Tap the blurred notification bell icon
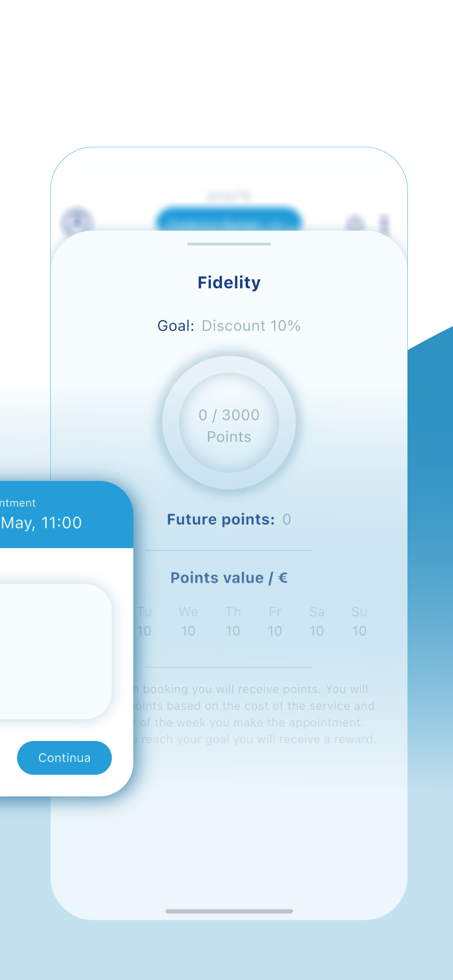This screenshot has height=980, width=453. point(355,223)
